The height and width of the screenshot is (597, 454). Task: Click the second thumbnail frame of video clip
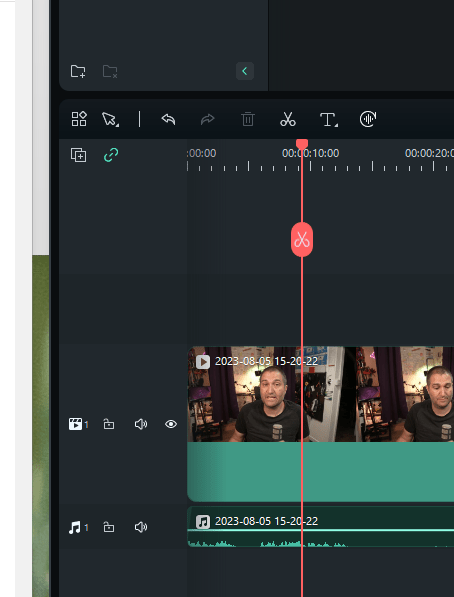(x=405, y=394)
